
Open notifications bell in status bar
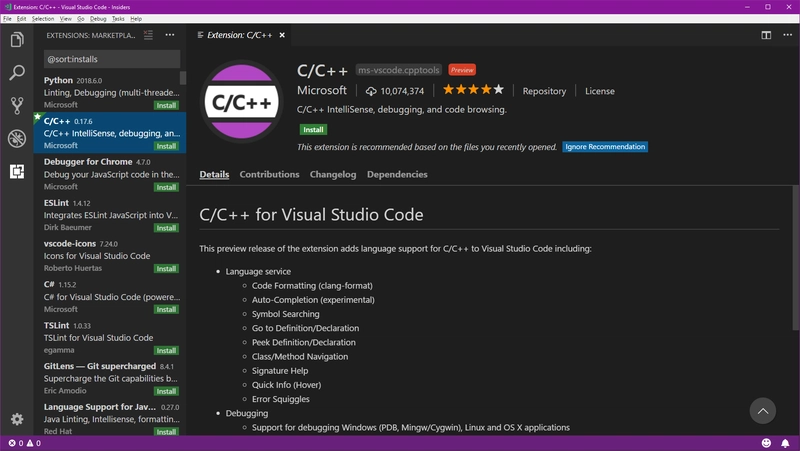(787, 443)
